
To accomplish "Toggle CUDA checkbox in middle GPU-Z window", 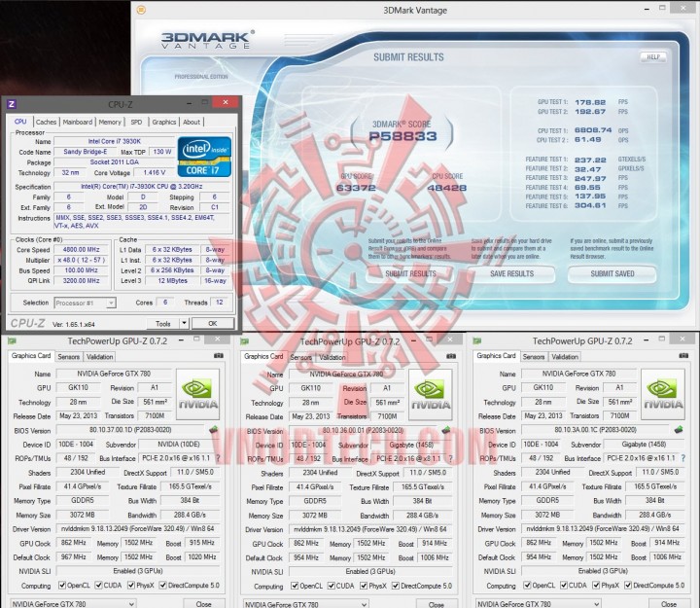I will tap(332, 586).
